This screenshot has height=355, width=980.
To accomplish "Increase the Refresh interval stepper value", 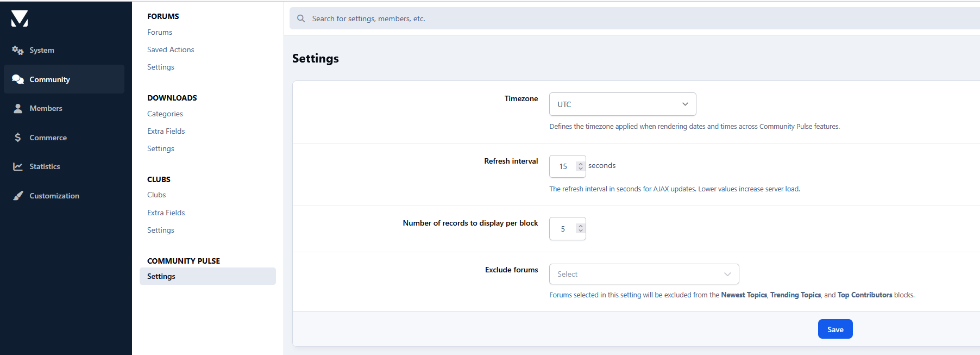I will pos(581,164).
